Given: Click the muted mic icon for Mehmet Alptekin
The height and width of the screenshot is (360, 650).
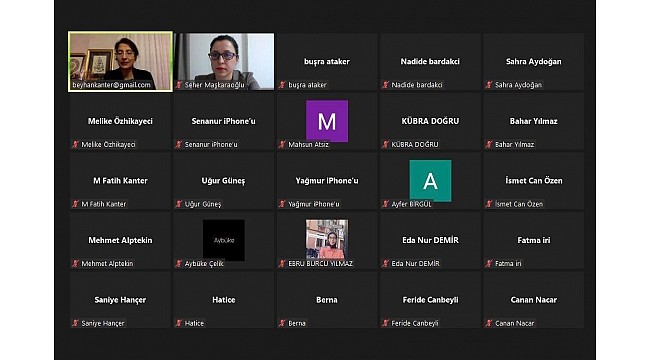Looking at the screenshot, I should point(75,264).
